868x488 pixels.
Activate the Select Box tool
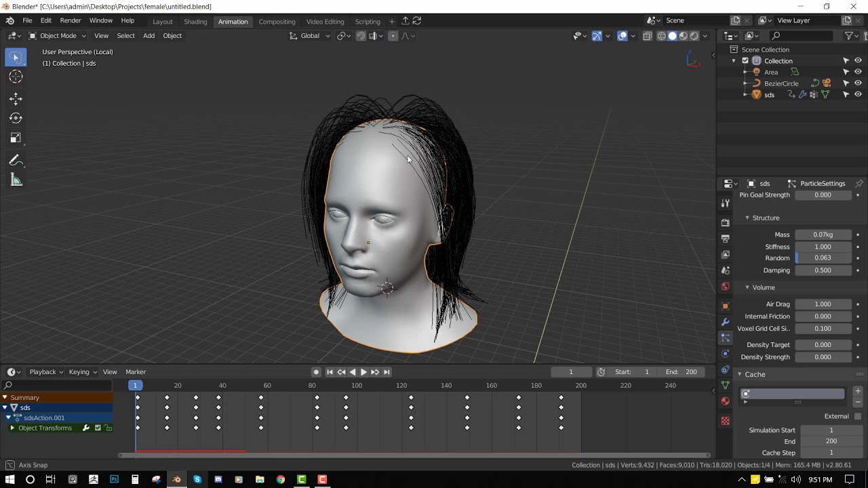[x=16, y=57]
